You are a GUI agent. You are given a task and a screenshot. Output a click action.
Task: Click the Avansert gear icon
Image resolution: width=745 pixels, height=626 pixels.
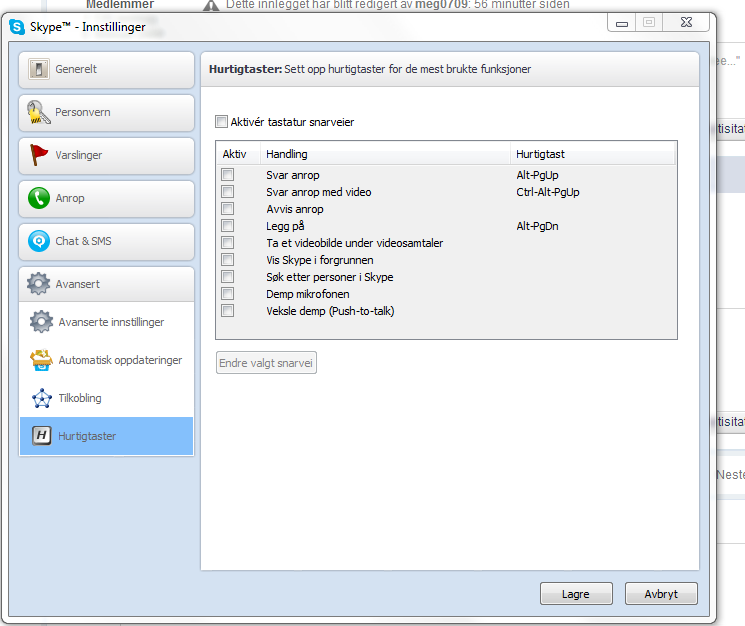38,284
